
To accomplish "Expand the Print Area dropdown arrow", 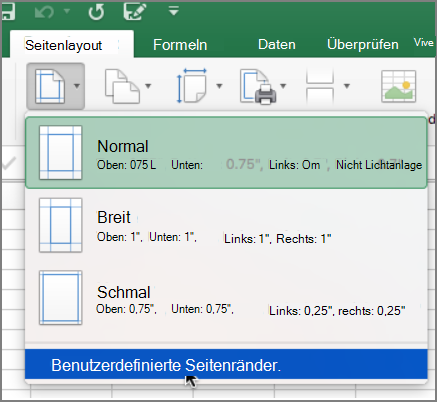I will [x=283, y=86].
